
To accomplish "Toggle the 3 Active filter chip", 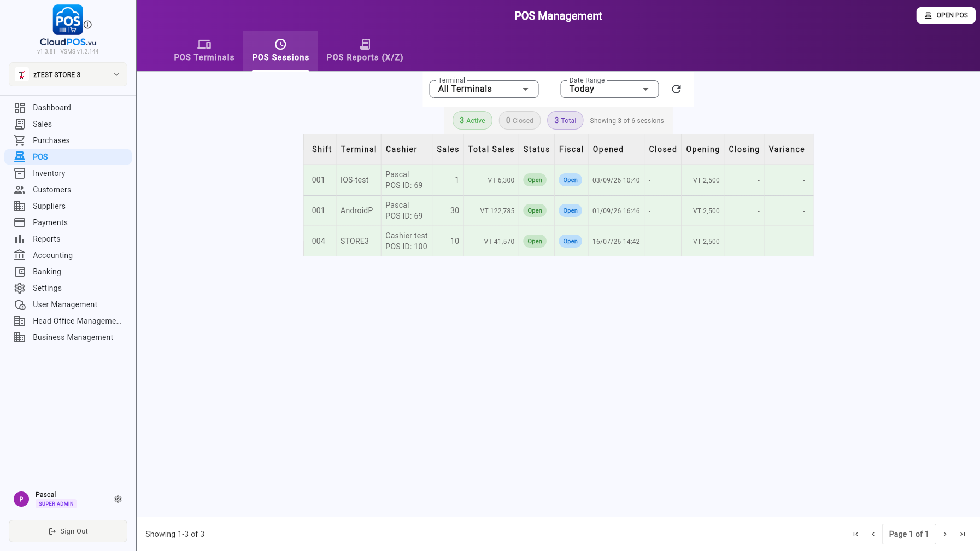I will click(472, 120).
